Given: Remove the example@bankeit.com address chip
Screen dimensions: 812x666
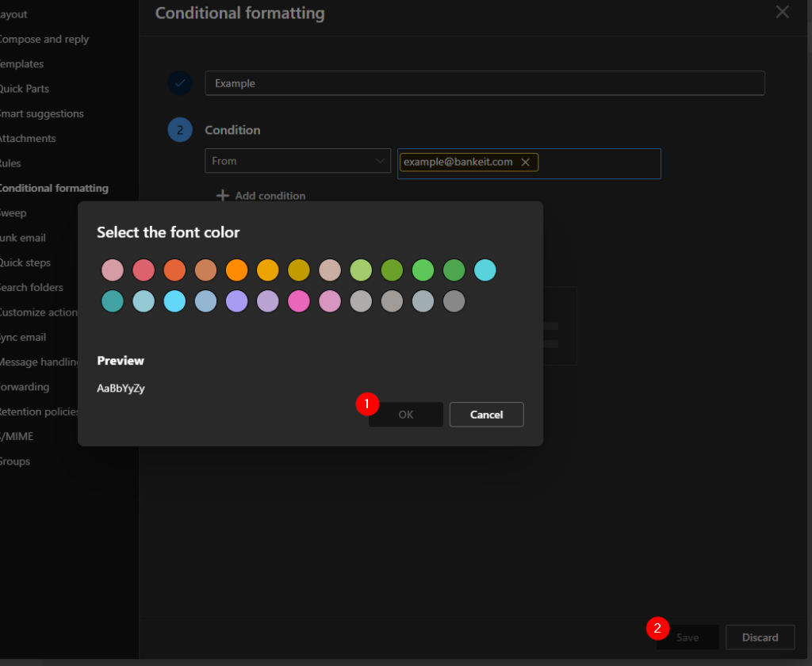Looking at the screenshot, I should point(525,162).
